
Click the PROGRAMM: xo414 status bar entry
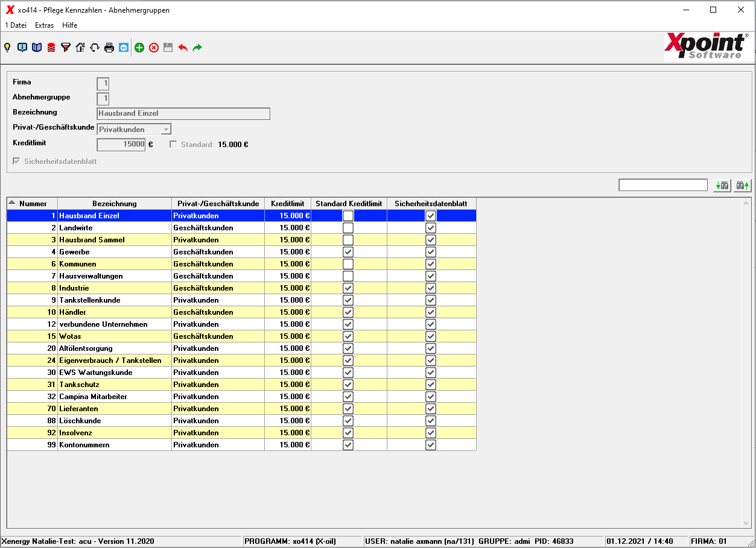coord(302,541)
